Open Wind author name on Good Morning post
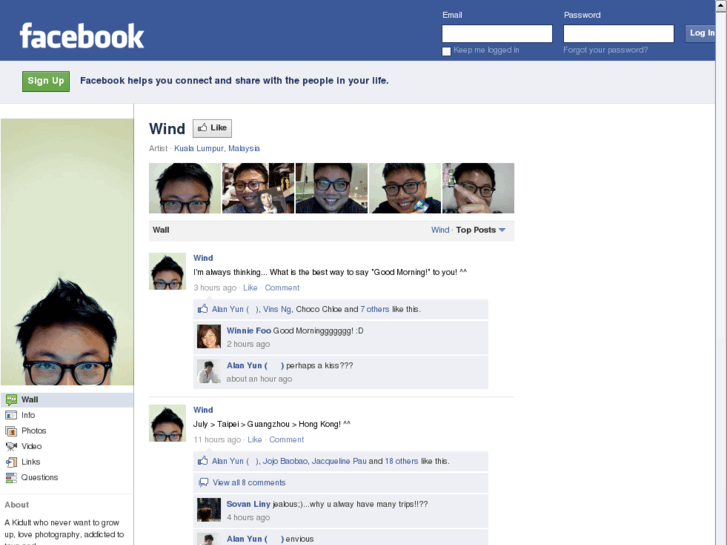Image resolution: width=727 pixels, height=545 pixels. [x=203, y=258]
